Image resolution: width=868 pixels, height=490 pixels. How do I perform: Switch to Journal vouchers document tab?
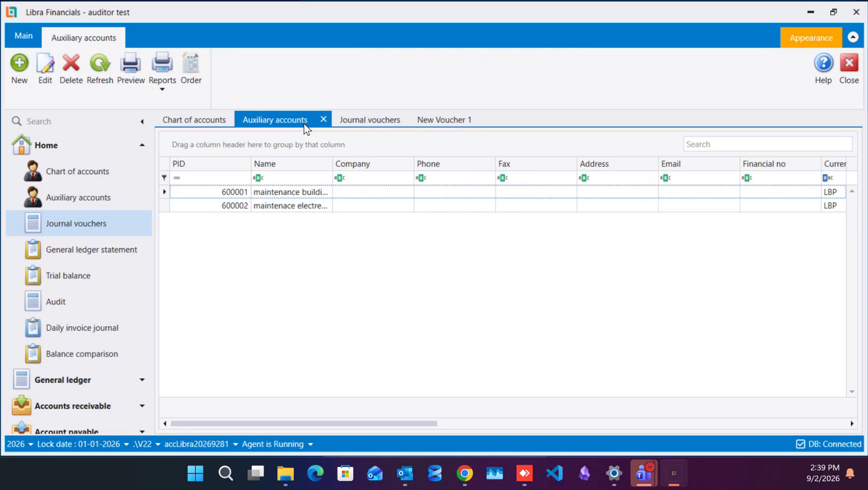(370, 120)
